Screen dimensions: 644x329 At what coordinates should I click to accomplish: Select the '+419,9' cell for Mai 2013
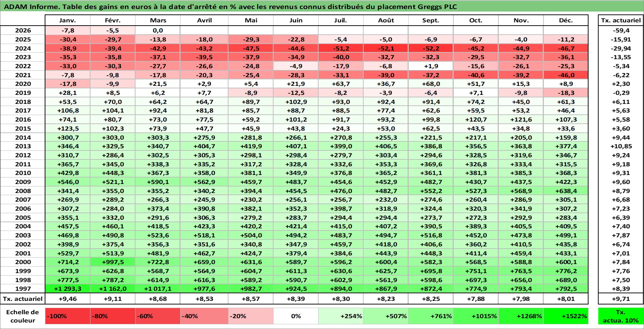pyautogui.click(x=251, y=146)
